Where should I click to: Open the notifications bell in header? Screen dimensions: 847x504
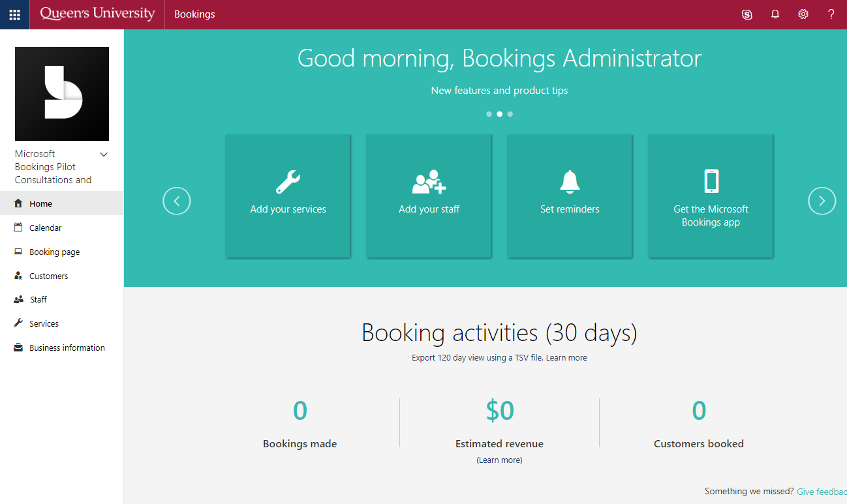[775, 14]
